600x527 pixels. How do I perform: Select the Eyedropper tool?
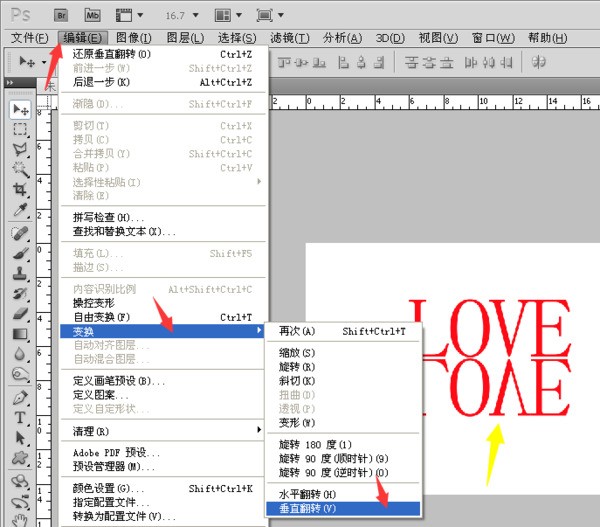[x=20, y=209]
